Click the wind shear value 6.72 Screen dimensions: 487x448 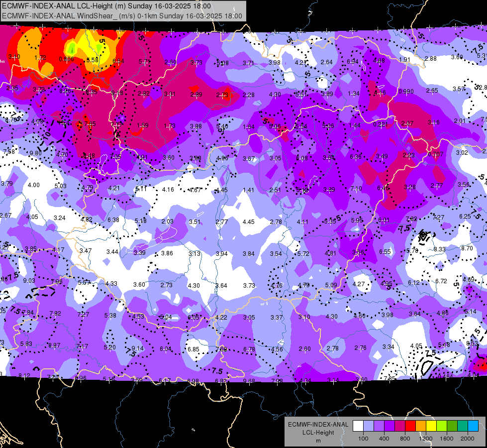(x=441, y=281)
